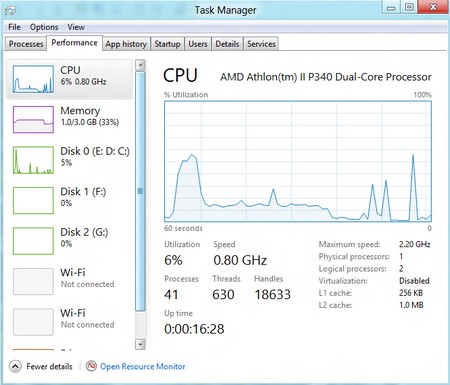The image size is (450, 385).
Task: Choose the second Wi-Fi adapter icon
Action: (x=33, y=322)
